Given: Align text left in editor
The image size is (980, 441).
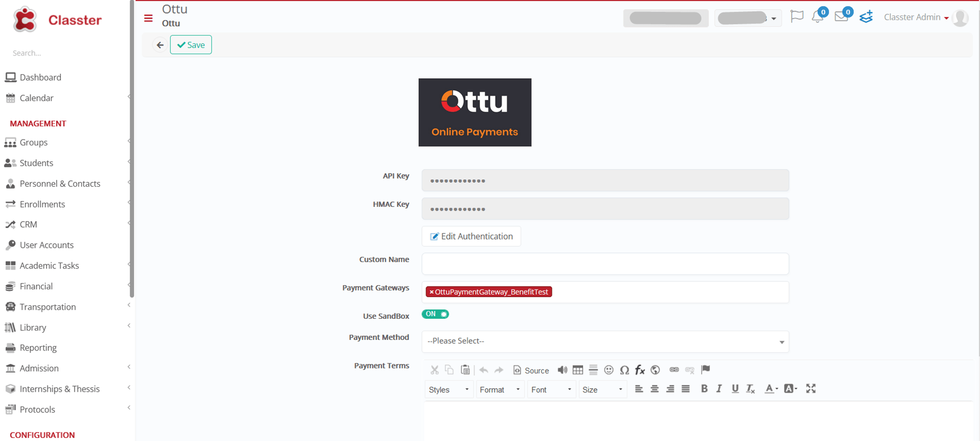Looking at the screenshot, I should [639, 389].
